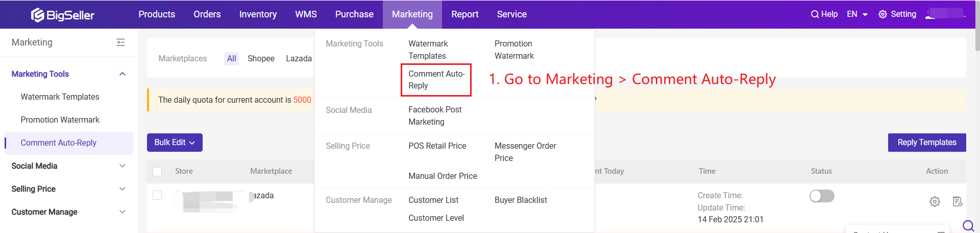Expand the Customer Manage section
Screen dimensions: 980x233
pos(122,212)
